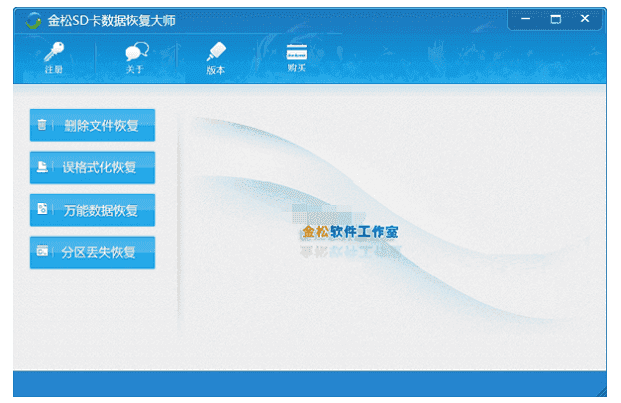Click the 购买 card icon
The image size is (621, 403).
point(296,52)
